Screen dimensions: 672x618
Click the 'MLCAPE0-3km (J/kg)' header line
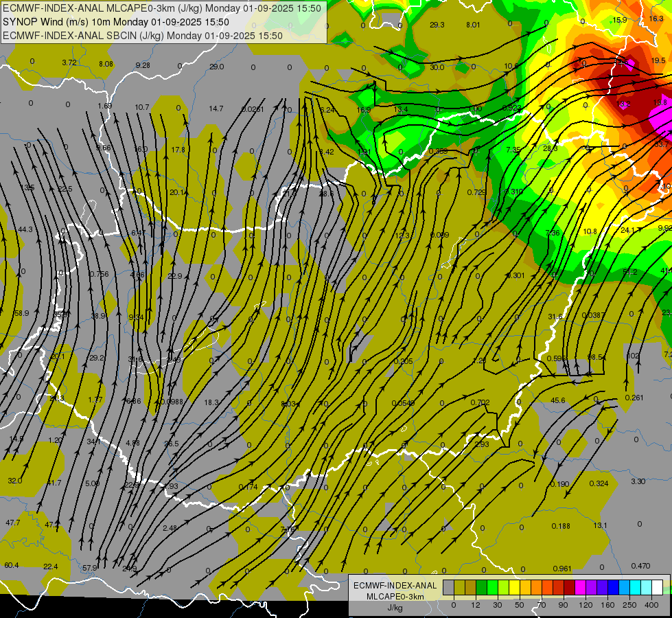(x=162, y=8)
